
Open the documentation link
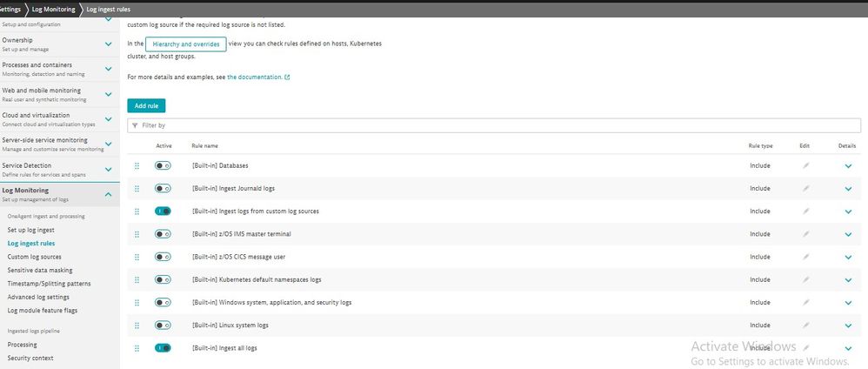(x=254, y=77)
